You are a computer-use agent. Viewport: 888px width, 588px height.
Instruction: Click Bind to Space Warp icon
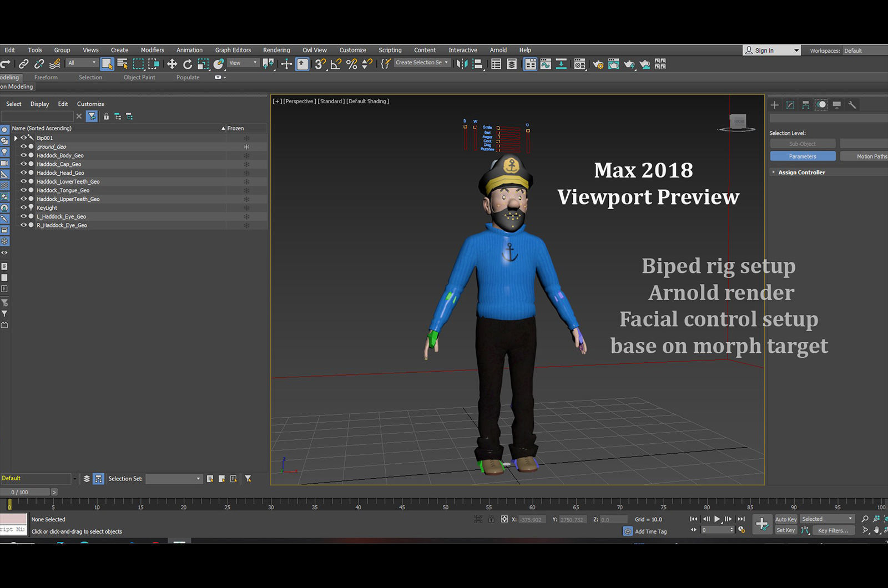(54, 64)
